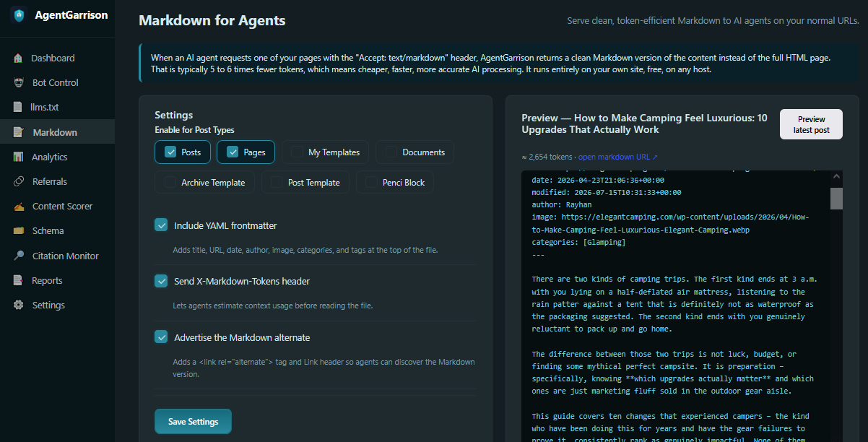Click the AgentGarrison shield logo icon
The width and height of the screenshot is (868, 442).
(x=18, y=14)
